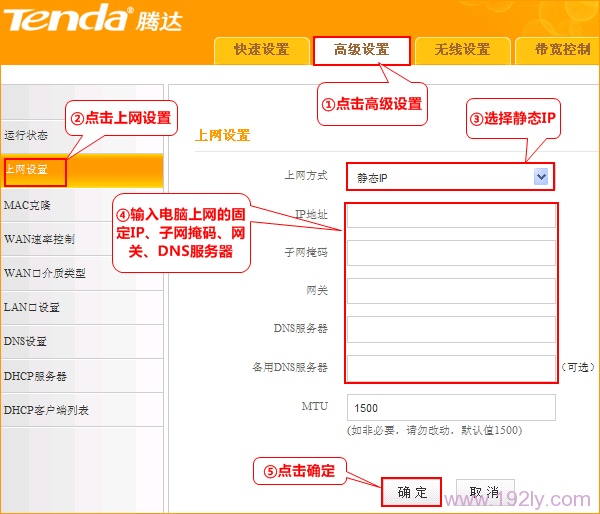The width and height of the screenshot is (600, 514).
Task: Click the 取消 button
Action: coord(484,492)
